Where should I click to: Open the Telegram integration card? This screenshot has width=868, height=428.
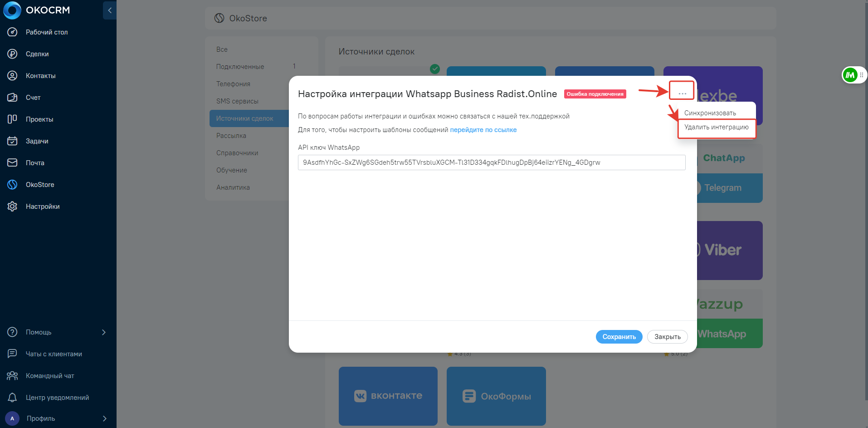point(730,188)
